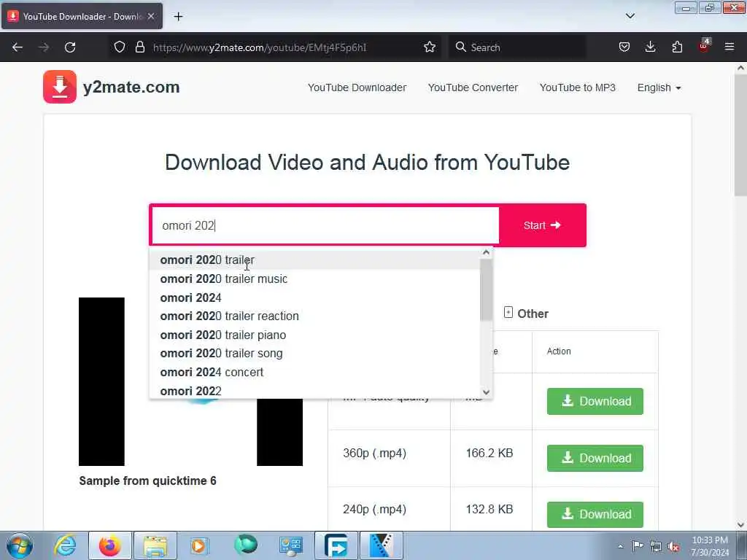This screenshot has height=560, width=747.
Task: Click the suggestion list scrollbar thumb
Action: [486, 290]
